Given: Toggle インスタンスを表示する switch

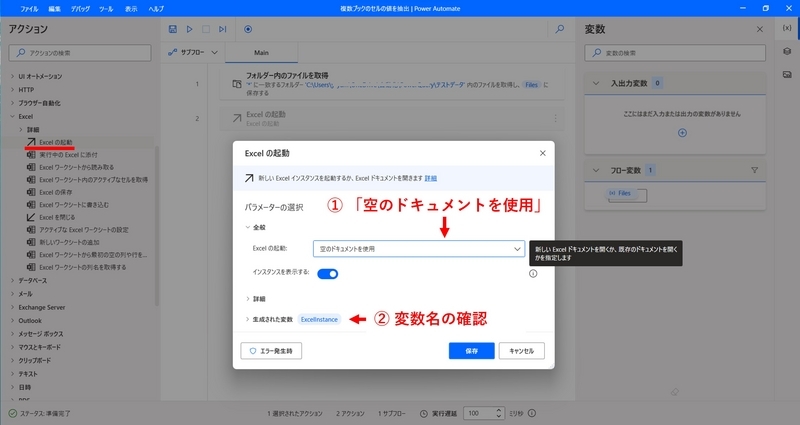Looking at the screenshot, I should tap(328, 274).
